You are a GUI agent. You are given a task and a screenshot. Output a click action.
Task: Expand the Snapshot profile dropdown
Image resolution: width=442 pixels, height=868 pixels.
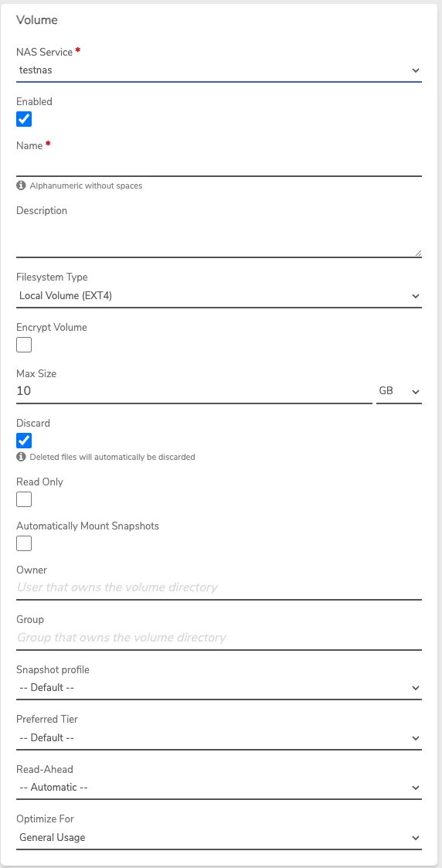tap(219, 688)
